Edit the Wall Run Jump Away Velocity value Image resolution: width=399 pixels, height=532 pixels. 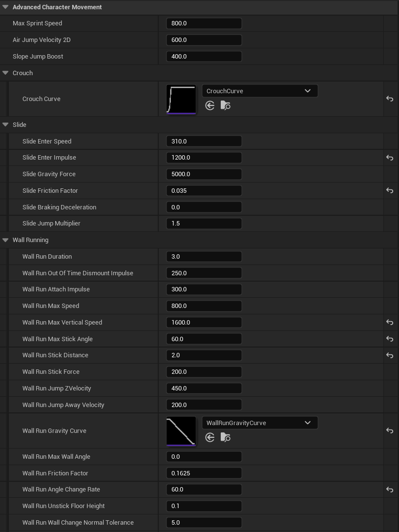tap(204, 405)
